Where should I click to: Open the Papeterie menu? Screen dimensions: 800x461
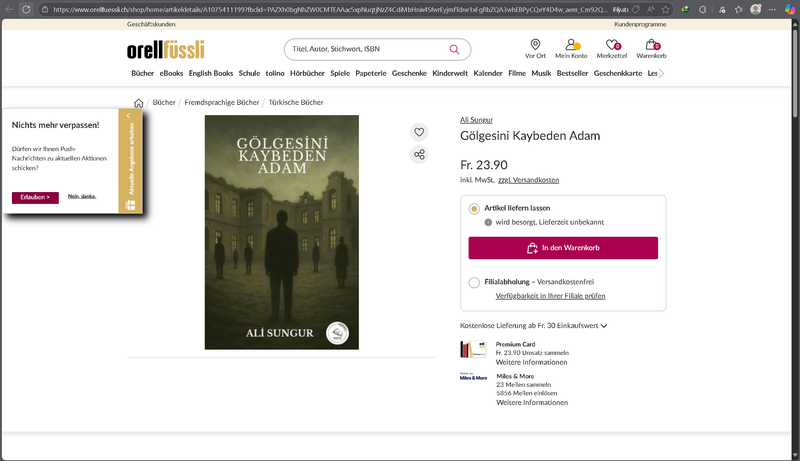pos(371,73)
